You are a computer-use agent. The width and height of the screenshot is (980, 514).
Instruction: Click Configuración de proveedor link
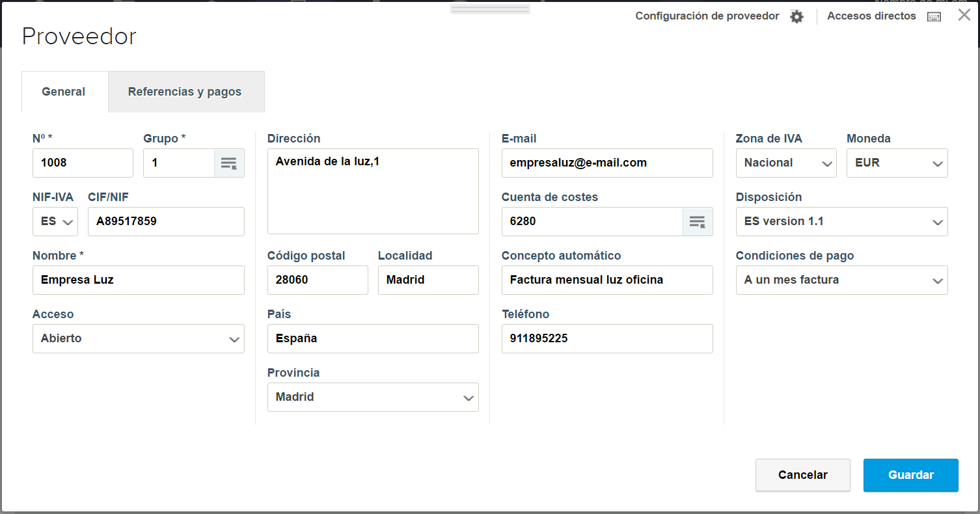[707, 16]
